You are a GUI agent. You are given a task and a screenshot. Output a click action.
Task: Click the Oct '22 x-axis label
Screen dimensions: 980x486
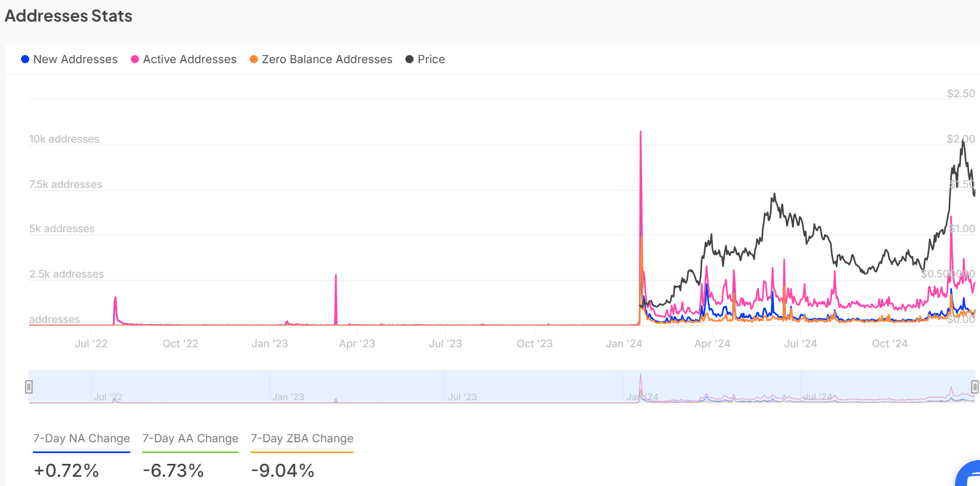click(181, 343)
